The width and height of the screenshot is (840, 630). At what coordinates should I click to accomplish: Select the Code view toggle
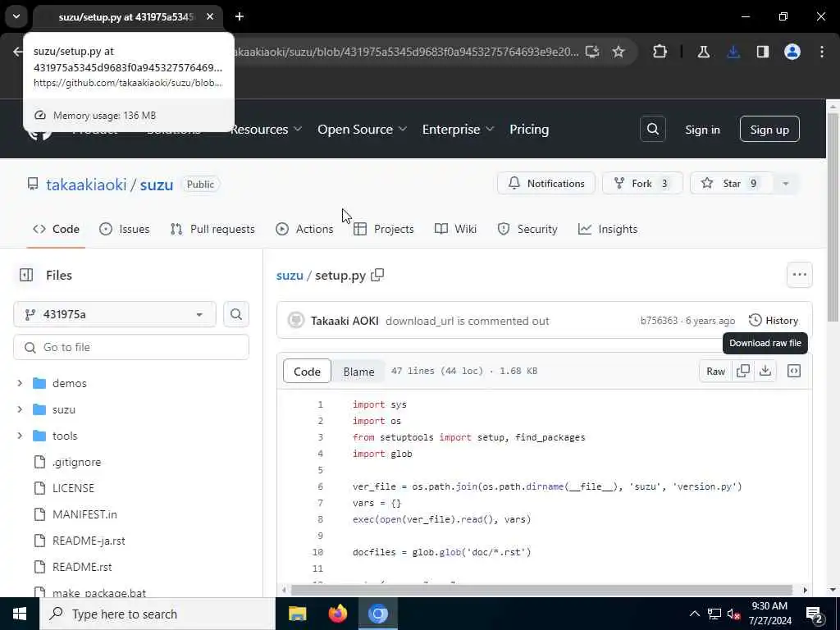tap(307, 372)
